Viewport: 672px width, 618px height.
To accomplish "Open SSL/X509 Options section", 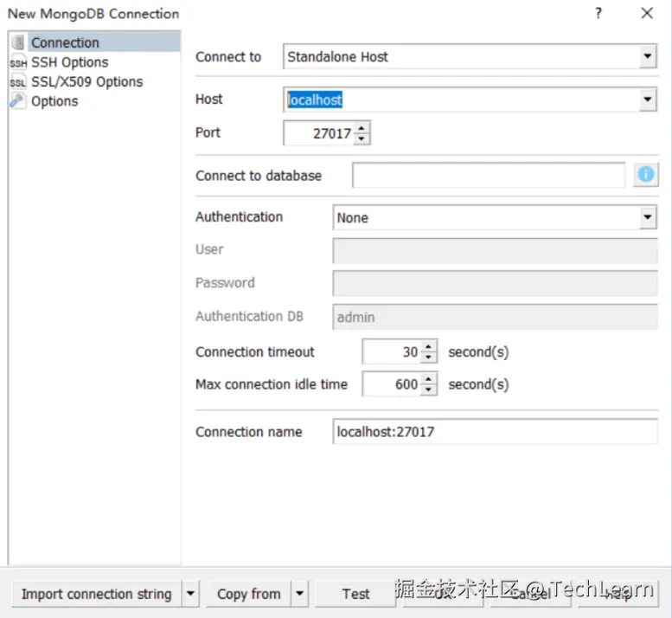I will point(87,81).
